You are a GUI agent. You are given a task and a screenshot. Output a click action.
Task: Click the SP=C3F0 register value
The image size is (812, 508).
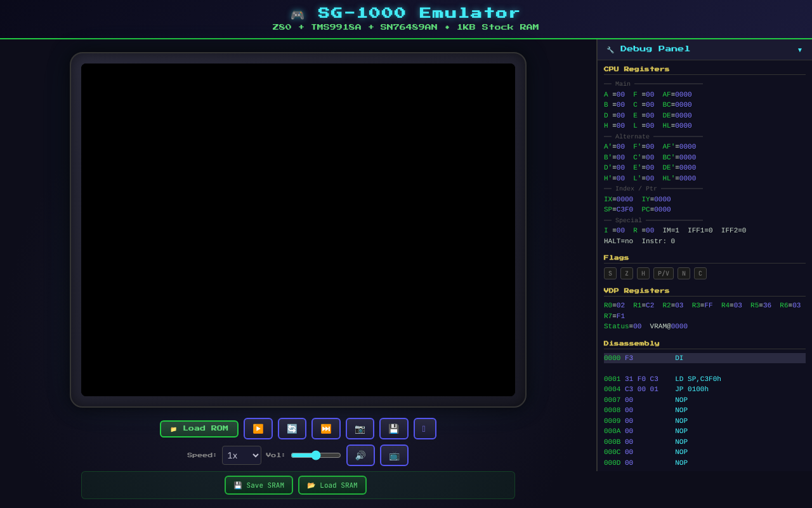(619, 210)
